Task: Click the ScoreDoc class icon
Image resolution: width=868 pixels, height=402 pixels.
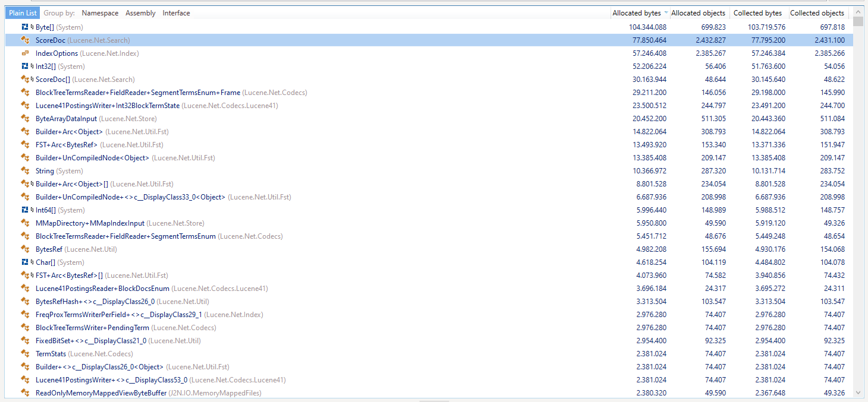Action: (25, 40)
